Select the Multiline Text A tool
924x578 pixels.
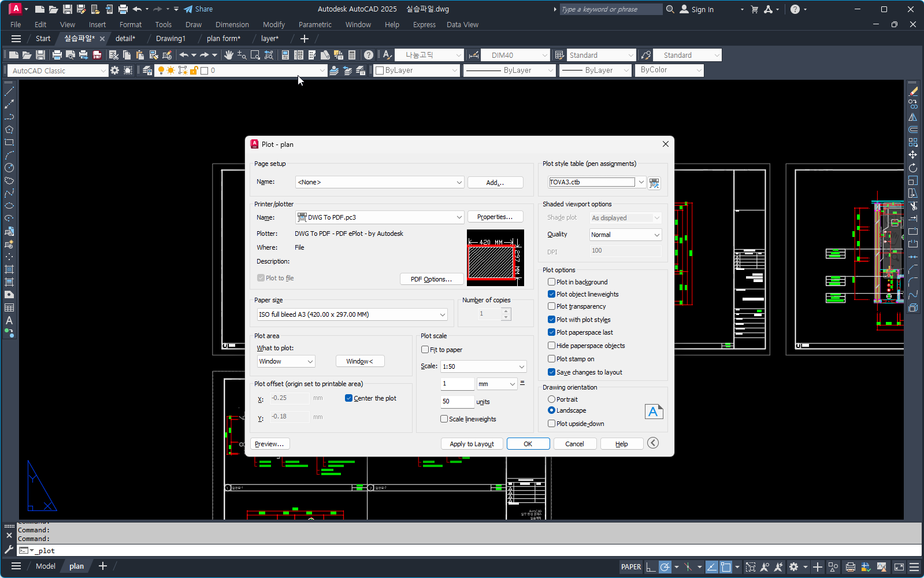pyautogui.click(x=9, y=320)
